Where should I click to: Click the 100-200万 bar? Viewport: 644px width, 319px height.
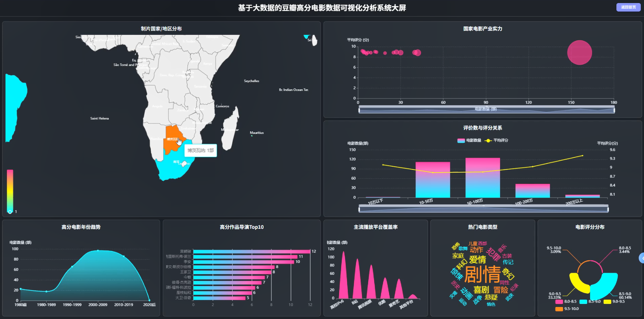point(532,191)
